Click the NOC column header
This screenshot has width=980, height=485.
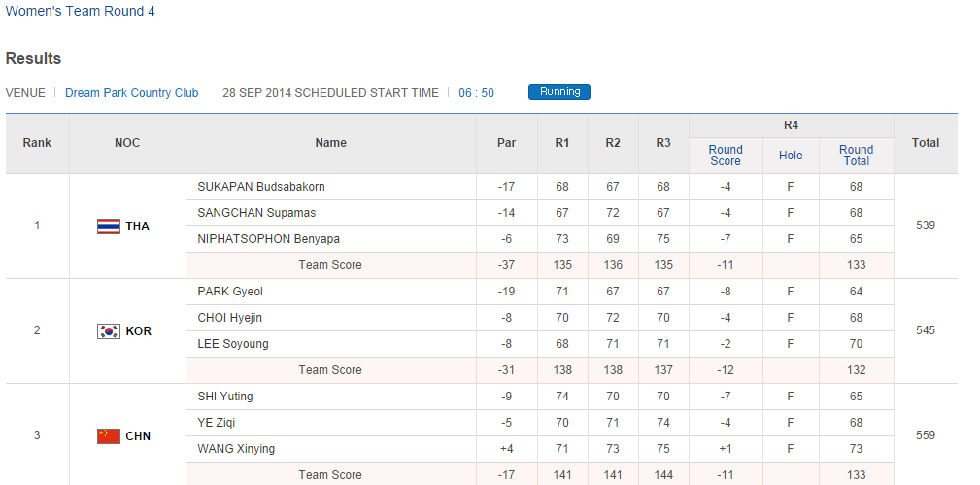pos(127,143)
